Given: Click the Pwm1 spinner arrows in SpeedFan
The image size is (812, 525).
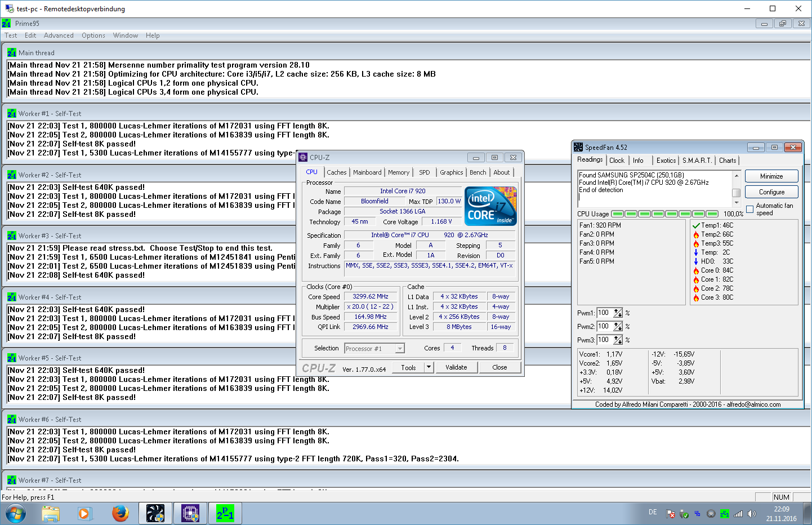Looking at the screenshot, I should 618,313.
